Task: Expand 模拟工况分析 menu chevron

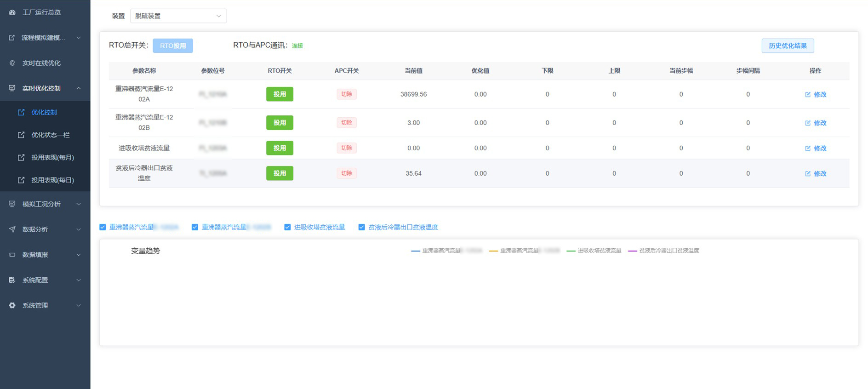Action: pyautogui.click(x=79, y=204)
